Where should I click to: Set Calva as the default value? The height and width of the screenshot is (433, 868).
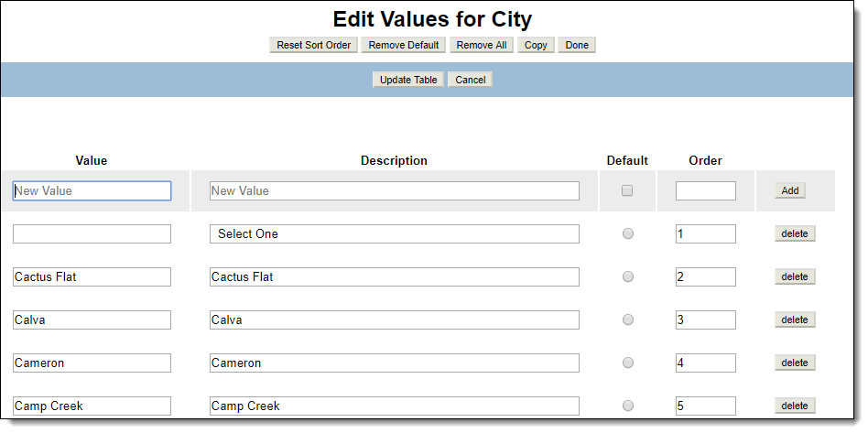(628, 319)
